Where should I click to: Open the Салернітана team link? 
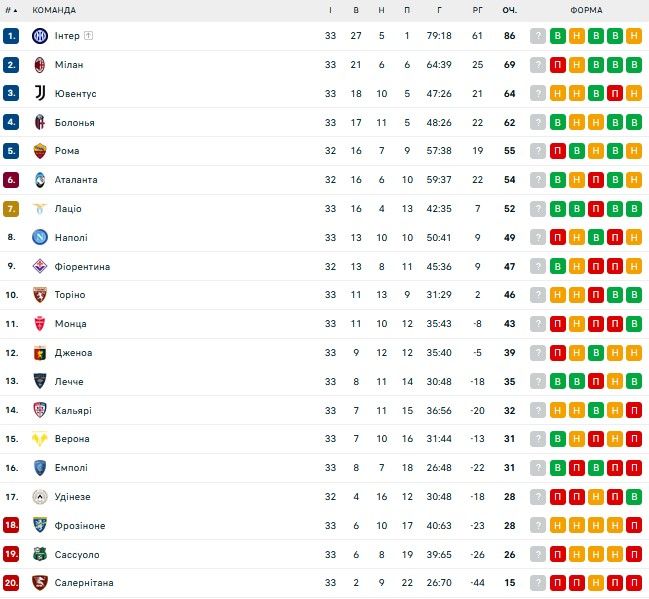tap(84, 583)
